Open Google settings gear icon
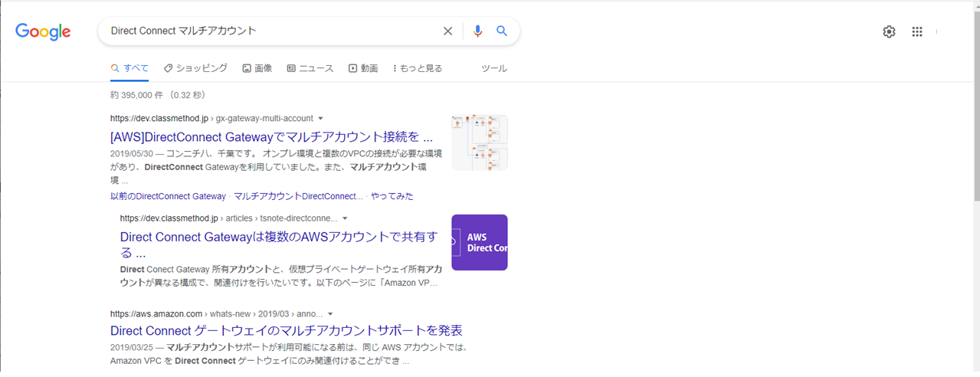The width and height of the screenshot is (980, 377). point(889,31)
